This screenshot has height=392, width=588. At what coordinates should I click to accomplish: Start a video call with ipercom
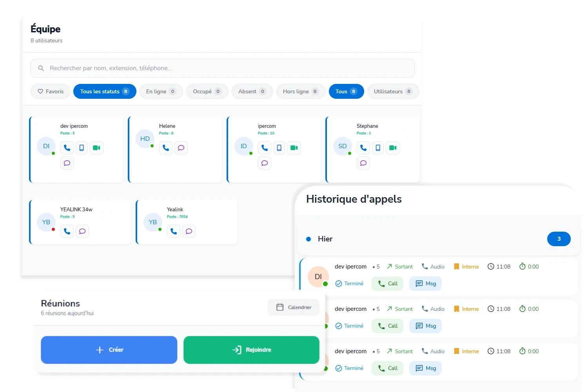294,148
